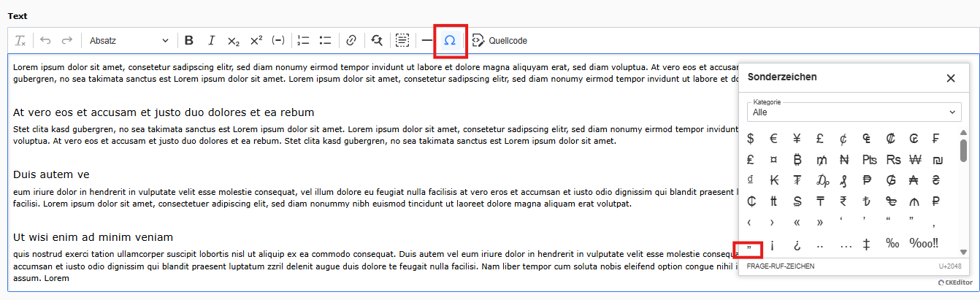The image size is (980, 300).
Task: Insert the Euro sign character
Action: pyautogui.click(x=774, y=138)
